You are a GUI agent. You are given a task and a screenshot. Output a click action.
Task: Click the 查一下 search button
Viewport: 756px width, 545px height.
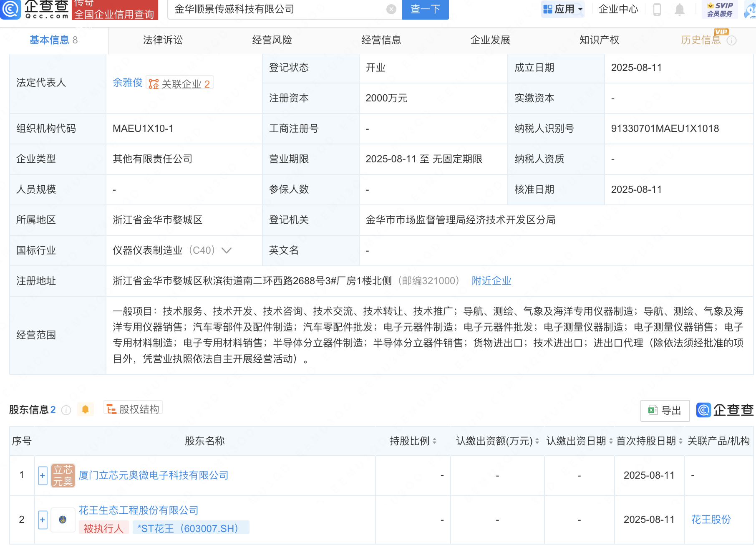(426, 9)
